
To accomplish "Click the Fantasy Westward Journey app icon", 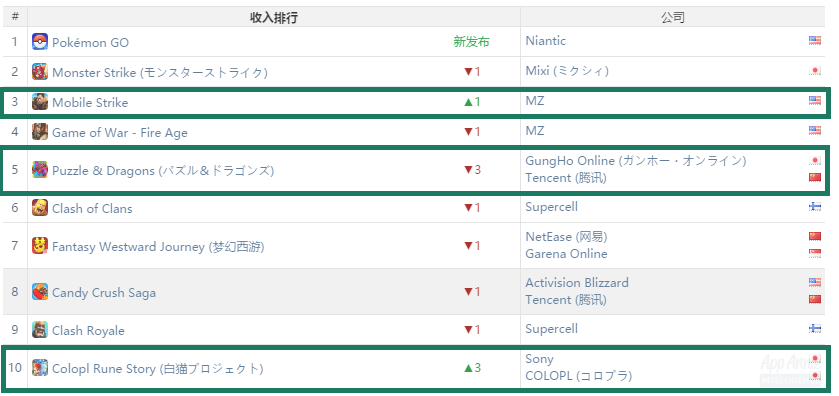I will point(40,246).
